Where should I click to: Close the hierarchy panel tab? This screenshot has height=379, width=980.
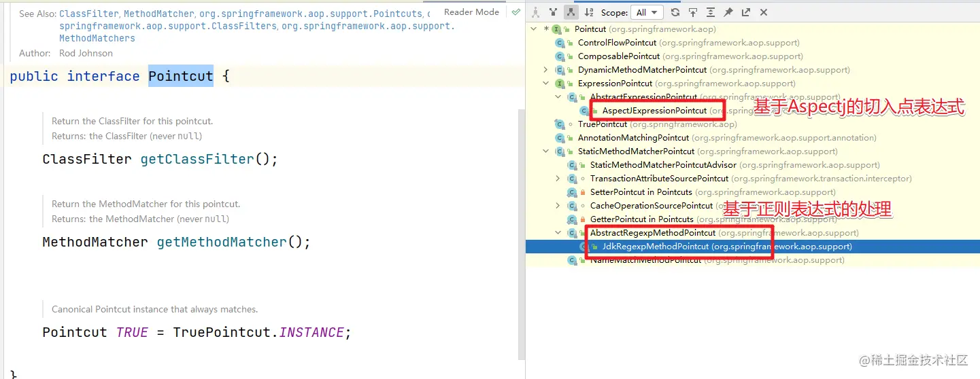tap(764, 12)
